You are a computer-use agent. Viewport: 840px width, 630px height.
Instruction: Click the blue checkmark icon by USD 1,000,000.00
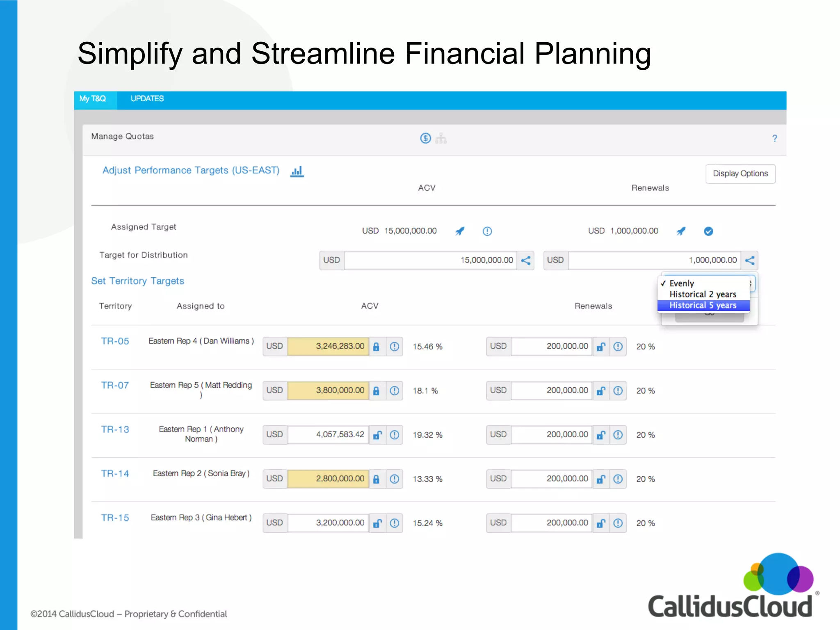tap(708, 231)
